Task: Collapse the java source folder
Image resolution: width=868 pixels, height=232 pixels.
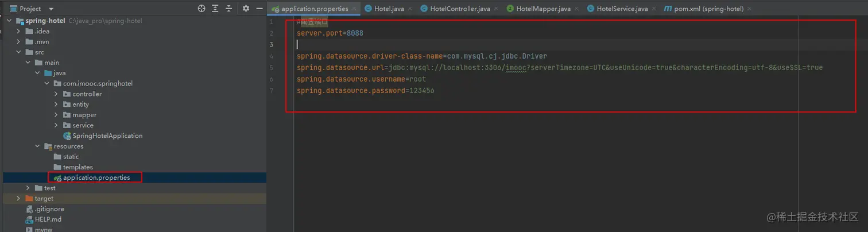Action: coord(37,73)
